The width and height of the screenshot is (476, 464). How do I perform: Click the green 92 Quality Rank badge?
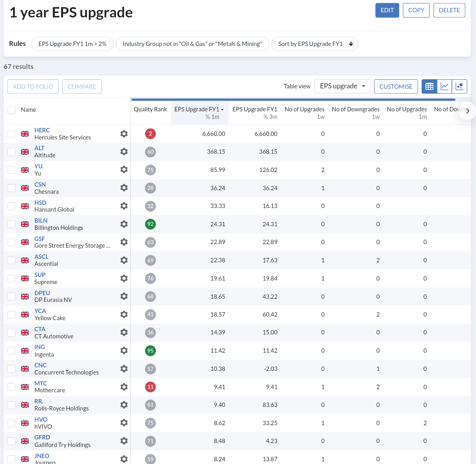(x=150, y=224)
